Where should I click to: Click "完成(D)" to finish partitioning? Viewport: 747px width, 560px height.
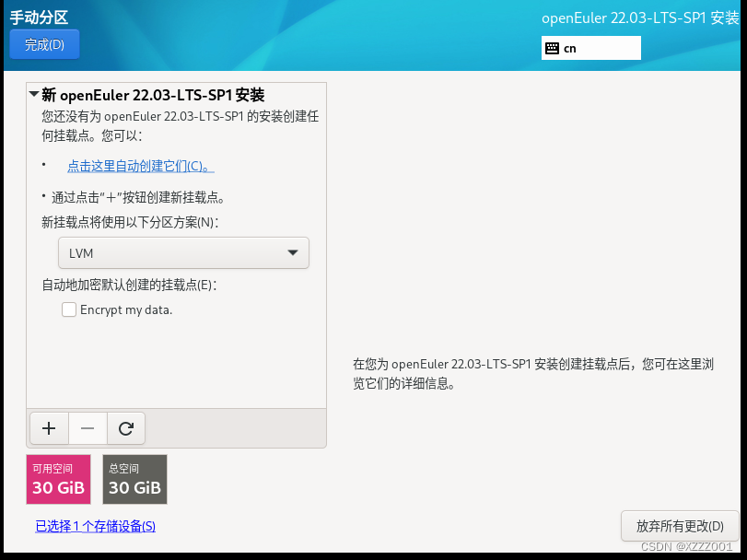coord(43,43)
